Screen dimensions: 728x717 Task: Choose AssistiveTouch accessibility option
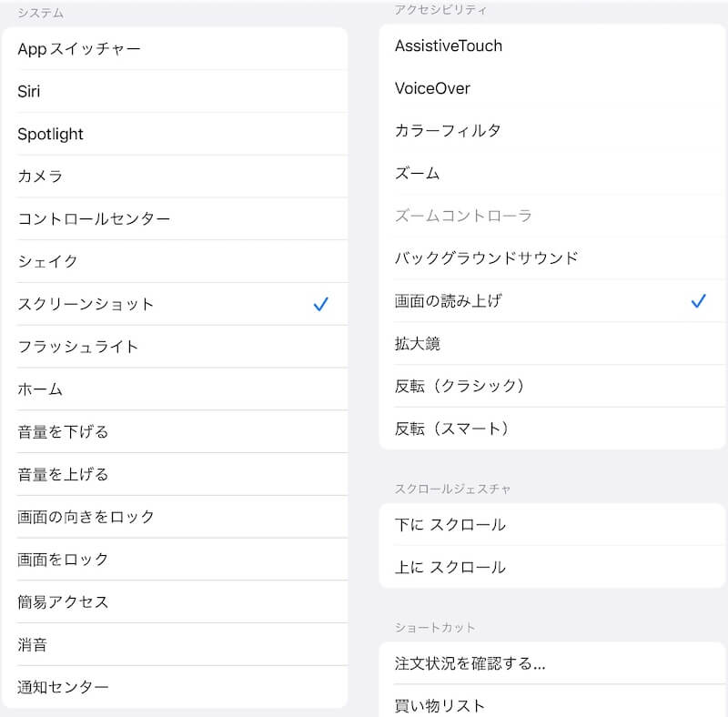[x=552, y=46]
